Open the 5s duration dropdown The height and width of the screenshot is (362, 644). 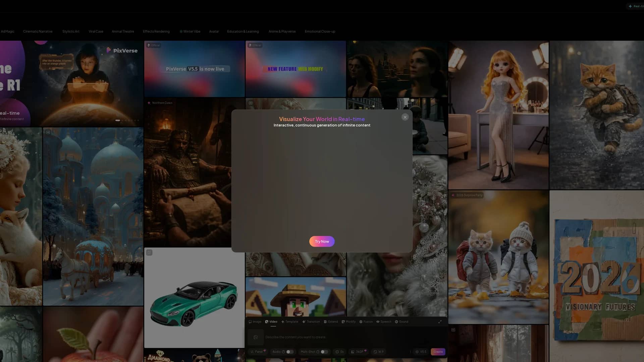[x=339, y=352]
